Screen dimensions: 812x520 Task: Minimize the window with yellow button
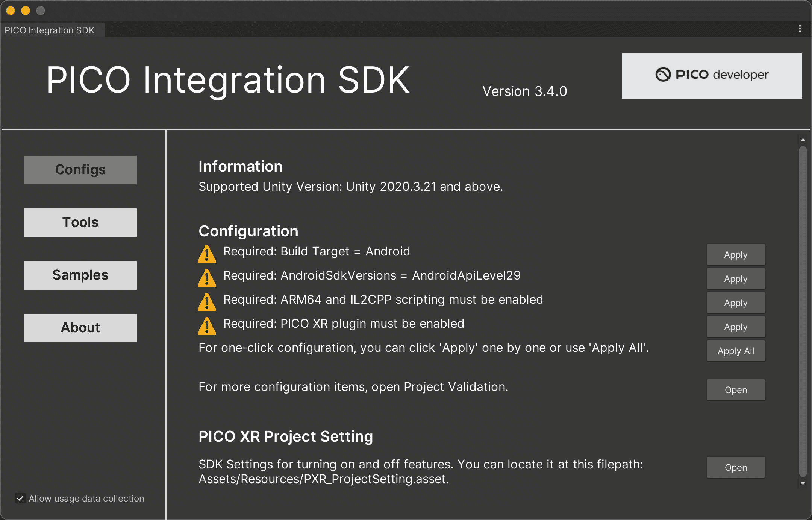click(x=26, y=11)
